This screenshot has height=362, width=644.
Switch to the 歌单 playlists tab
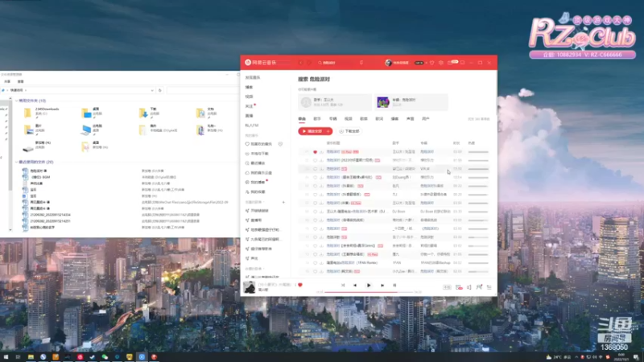click(364, 118)
